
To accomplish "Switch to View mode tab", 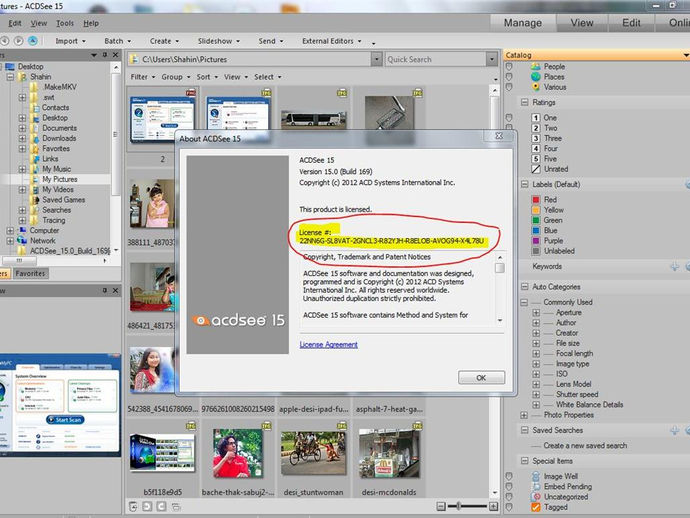I will (x=582, y=23).
